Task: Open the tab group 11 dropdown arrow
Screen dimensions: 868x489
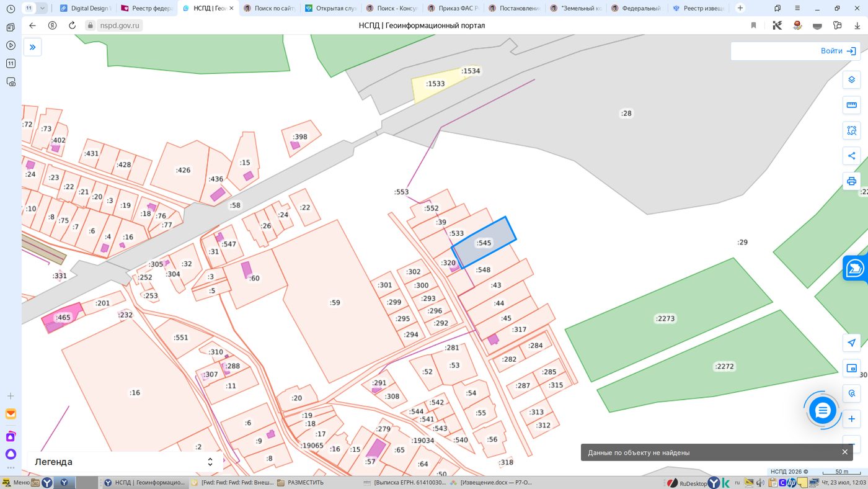Action: [x=43, y=8]
